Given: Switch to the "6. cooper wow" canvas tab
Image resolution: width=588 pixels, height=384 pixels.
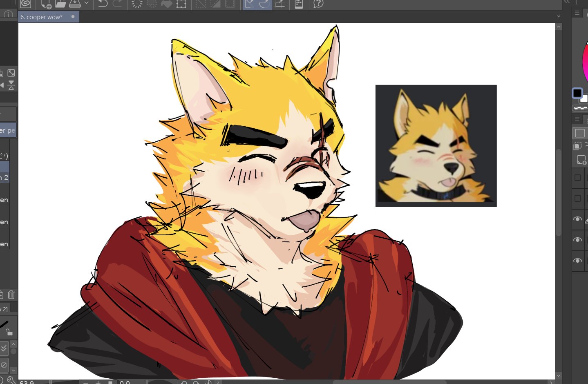Looking at the screenshot, I should 42,17.
